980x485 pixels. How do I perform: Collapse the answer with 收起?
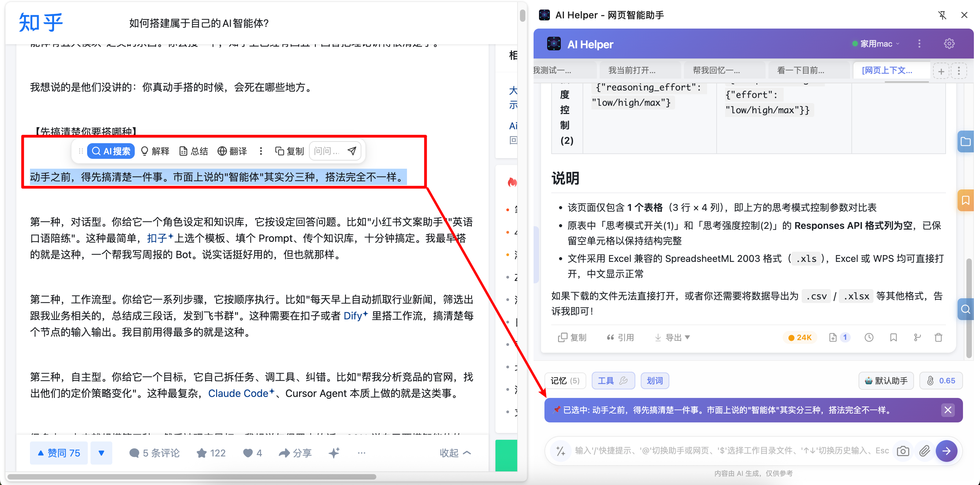point(455,453)
